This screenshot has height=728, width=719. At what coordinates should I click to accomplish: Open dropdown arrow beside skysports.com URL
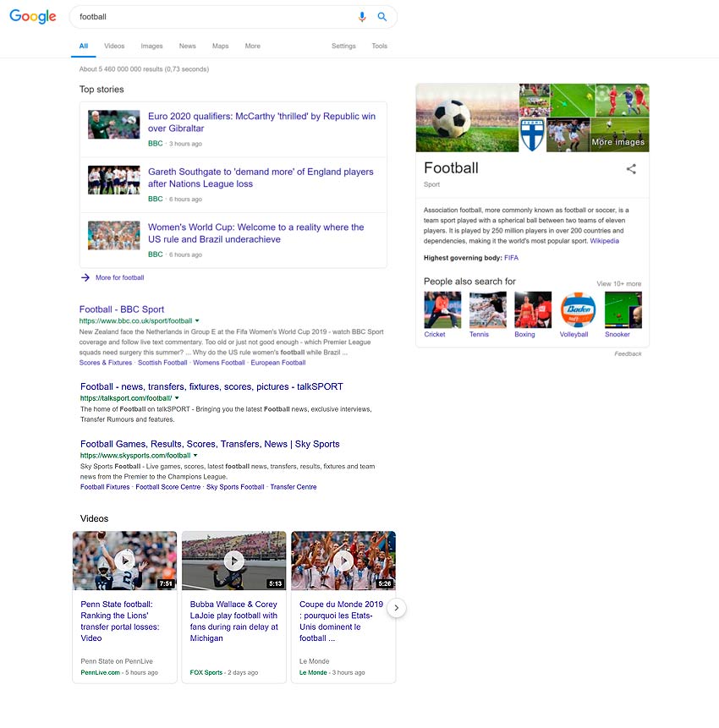(x=195, y=456)
